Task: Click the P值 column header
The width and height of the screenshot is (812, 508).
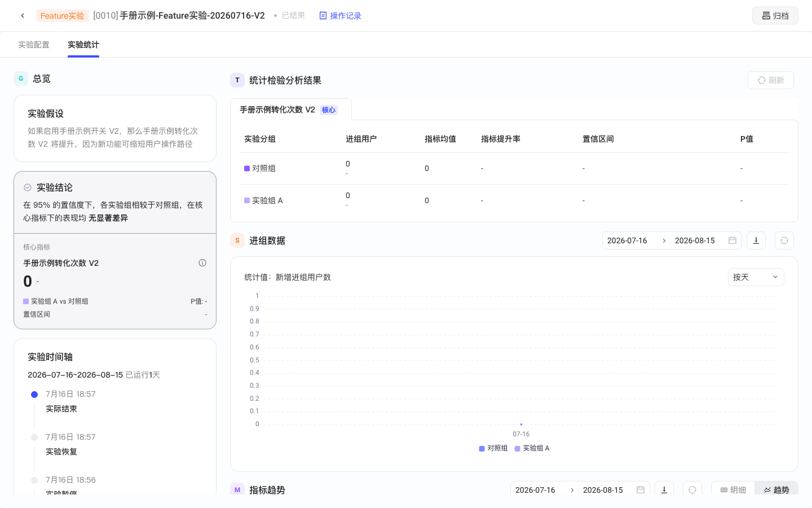Action: click(x=747, y=139)
